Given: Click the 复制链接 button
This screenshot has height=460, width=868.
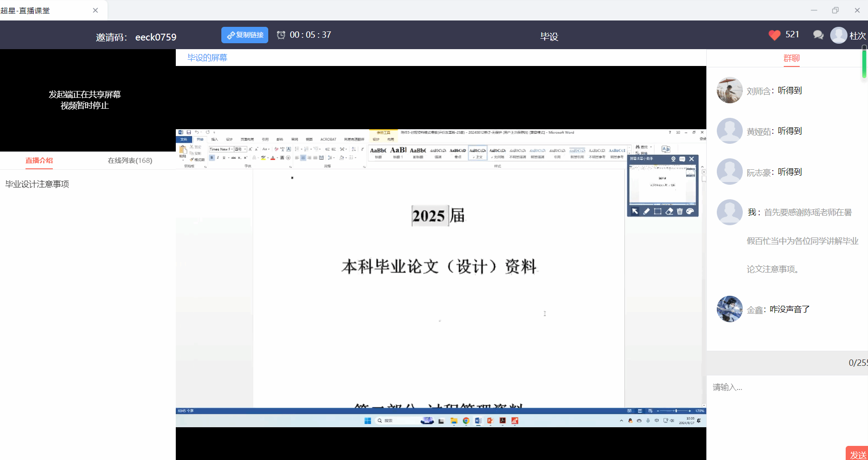Looking at the screenshot, I should pyautogui.click(x=245, y=35).
